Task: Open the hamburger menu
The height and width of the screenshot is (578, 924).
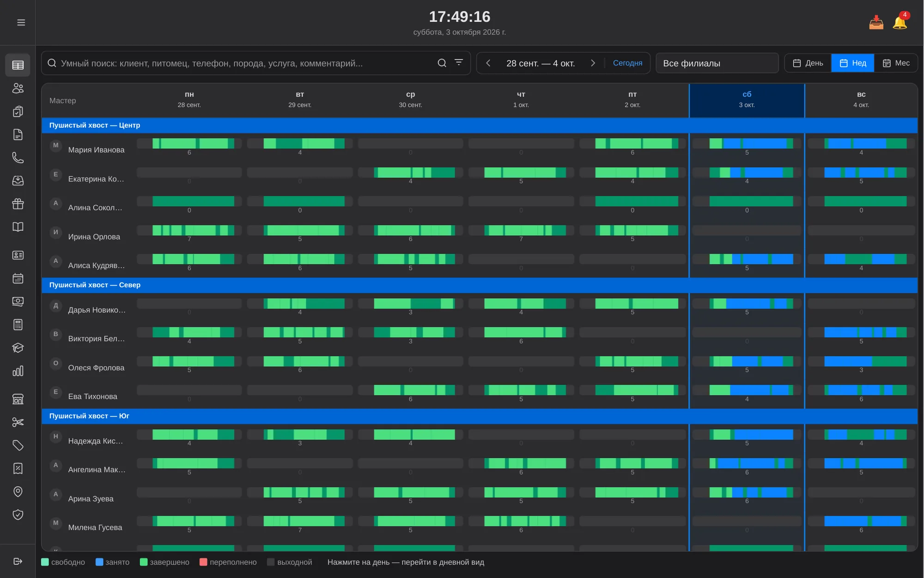Action: click(x=21, y=23)
